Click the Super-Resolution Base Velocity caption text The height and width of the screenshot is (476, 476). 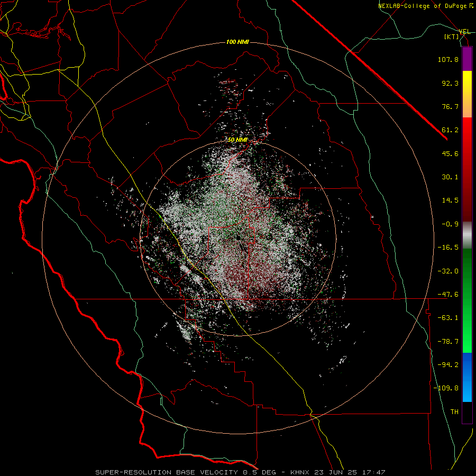[x=241, y=472]
